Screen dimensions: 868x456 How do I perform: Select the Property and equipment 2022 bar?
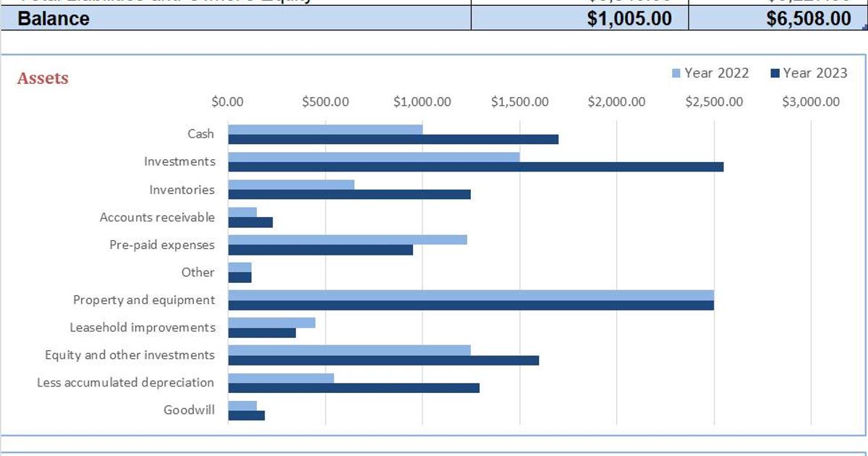click(x=470, y=293)
